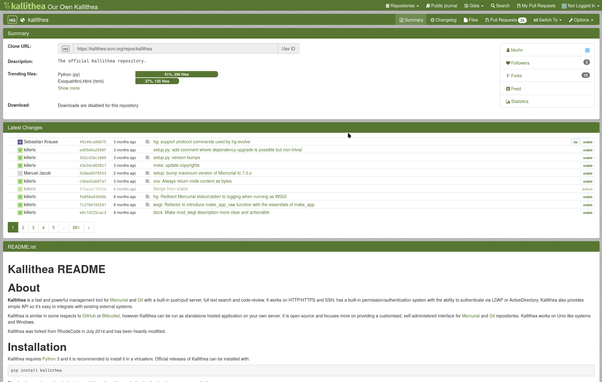Screen dimensions: 602x382
Task: Open the GitHub link in README
Action: [x=89, y=316]
